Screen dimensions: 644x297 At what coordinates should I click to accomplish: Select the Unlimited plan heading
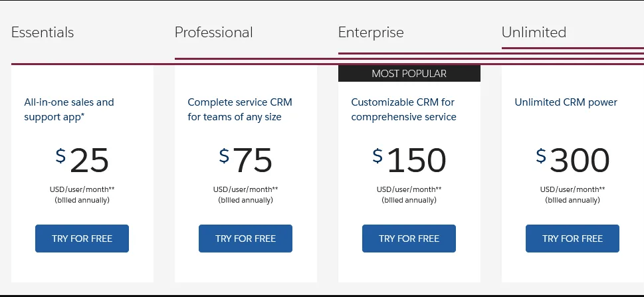point(534,33)
